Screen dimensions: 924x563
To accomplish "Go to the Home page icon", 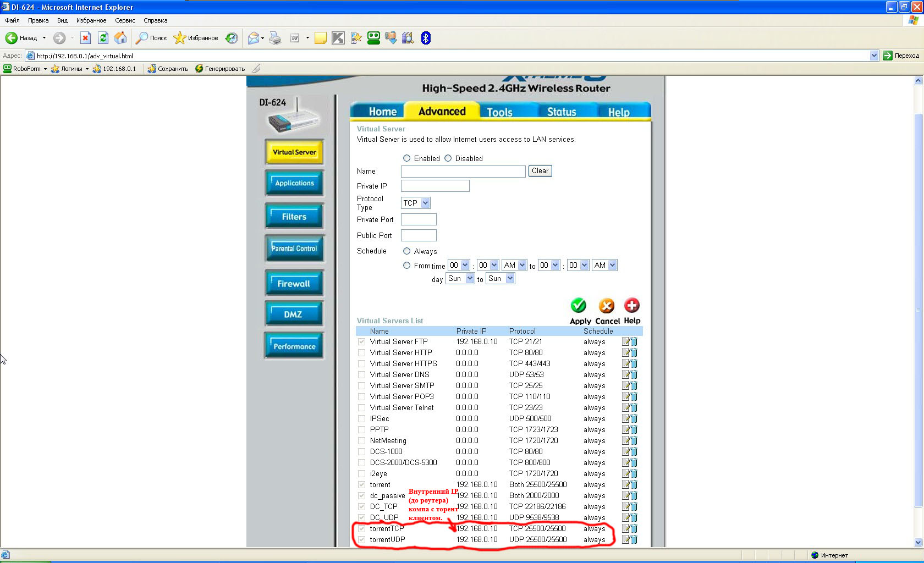I will (x=120, y=38).
